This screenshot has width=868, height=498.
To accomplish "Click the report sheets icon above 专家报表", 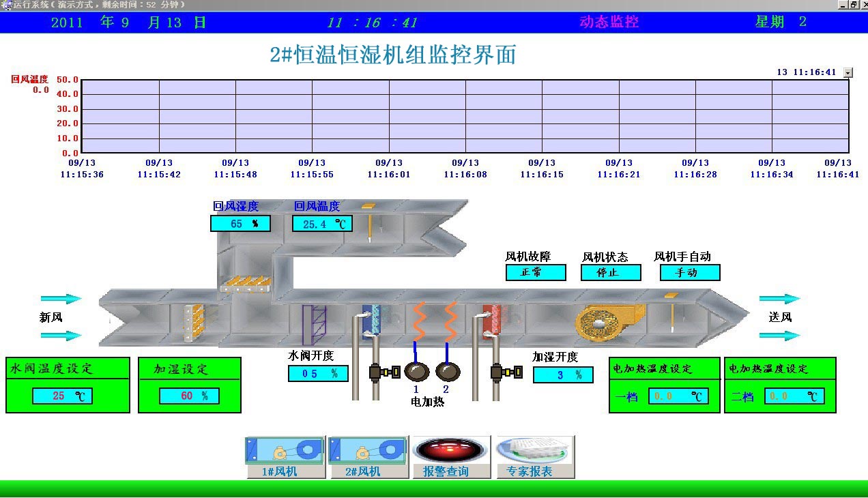I will 534,450.
